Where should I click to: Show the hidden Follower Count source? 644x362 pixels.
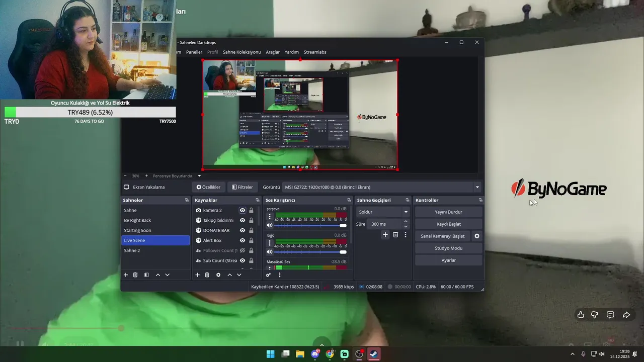(243, 250)
